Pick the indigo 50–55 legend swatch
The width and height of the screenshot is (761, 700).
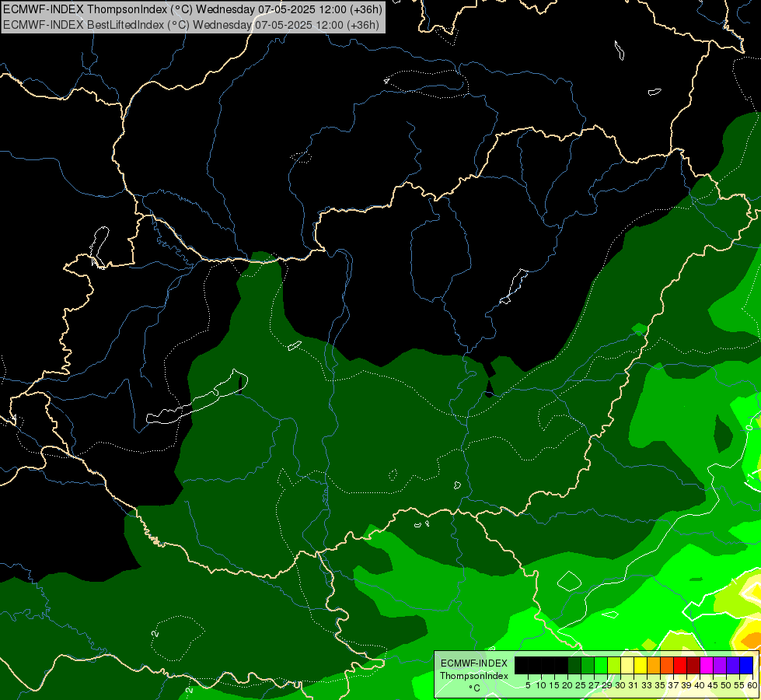point(733,666)
